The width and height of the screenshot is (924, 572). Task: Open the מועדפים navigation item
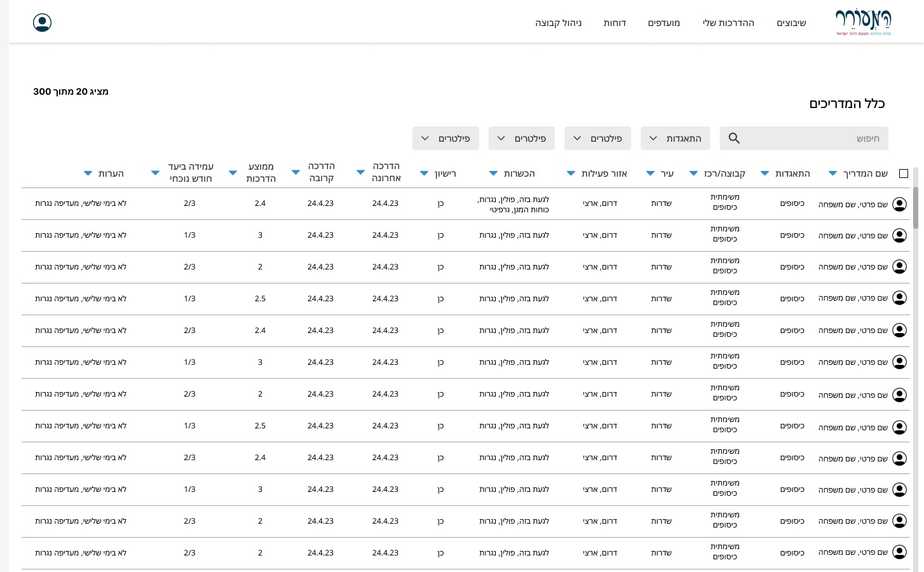[664, 23]
